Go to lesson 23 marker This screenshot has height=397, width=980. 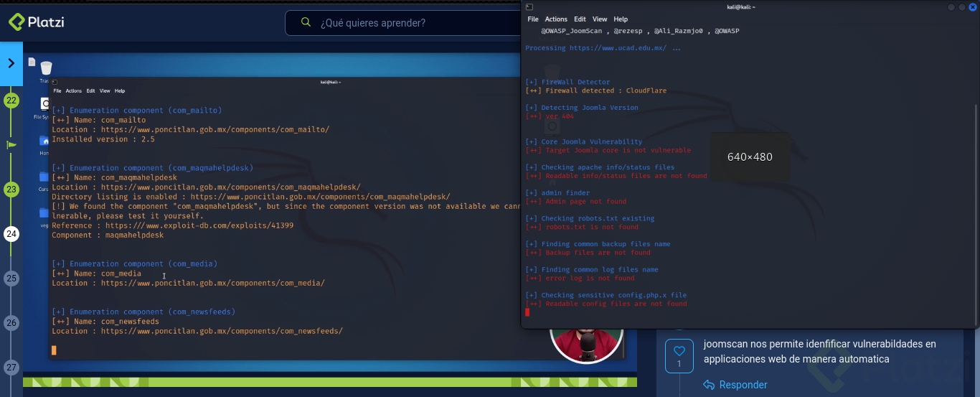(x=11, y=190)
